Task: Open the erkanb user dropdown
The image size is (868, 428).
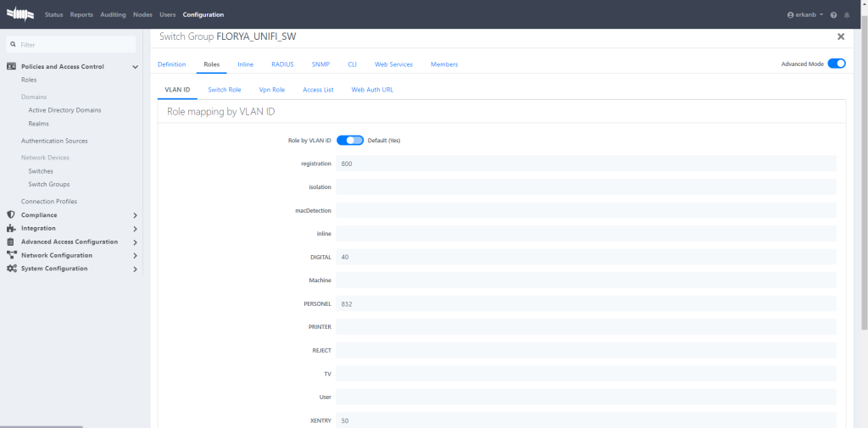Action: (x=805, y=15)
